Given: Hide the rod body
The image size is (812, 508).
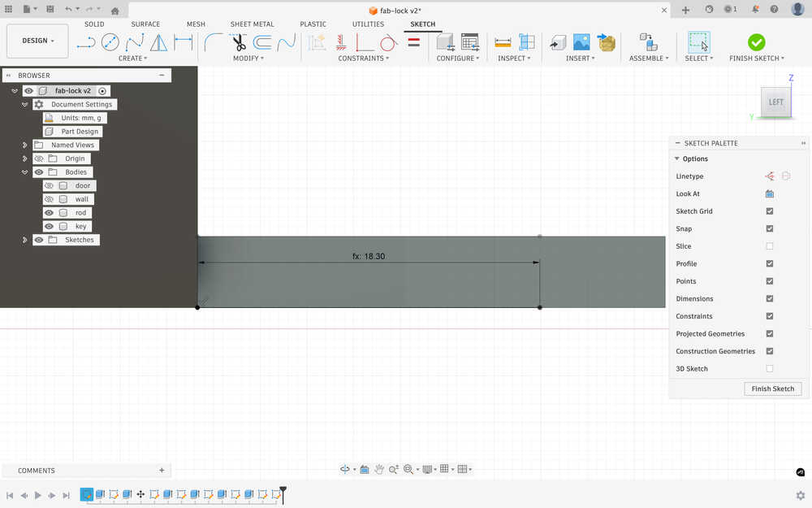Looking at the screenshot, I should pyautogui.click(x=49, y=213).
